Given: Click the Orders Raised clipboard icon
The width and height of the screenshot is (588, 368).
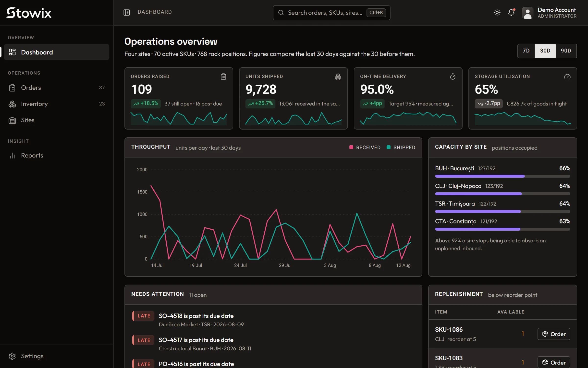Looking at the screenshot, I should point(223,77).
